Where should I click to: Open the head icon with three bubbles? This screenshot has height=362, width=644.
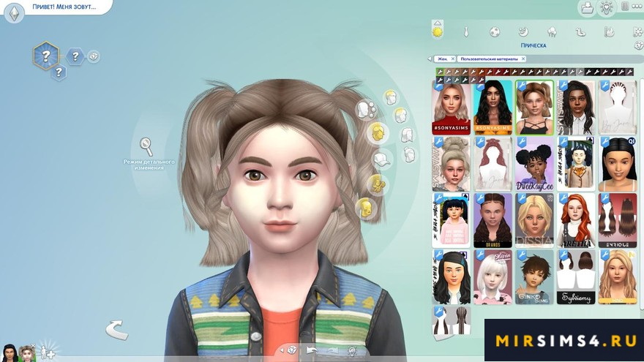pyautogui.click(x=366, y=110)
